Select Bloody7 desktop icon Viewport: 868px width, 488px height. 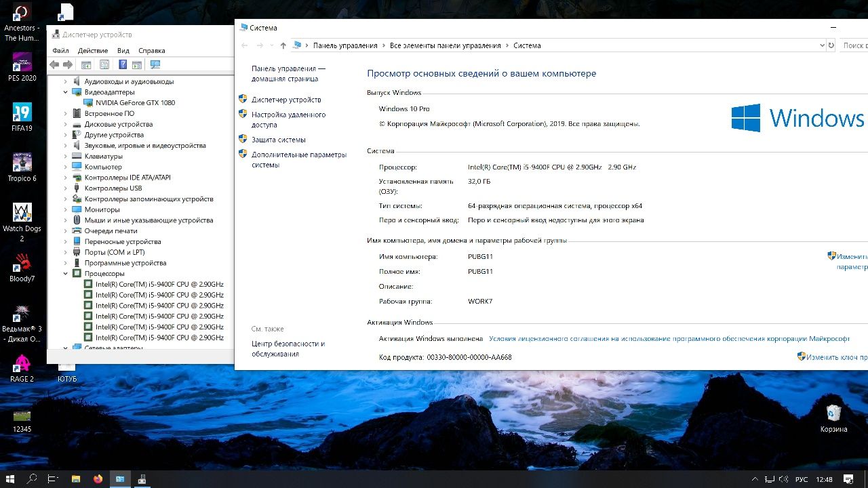(x=22, y=267)
